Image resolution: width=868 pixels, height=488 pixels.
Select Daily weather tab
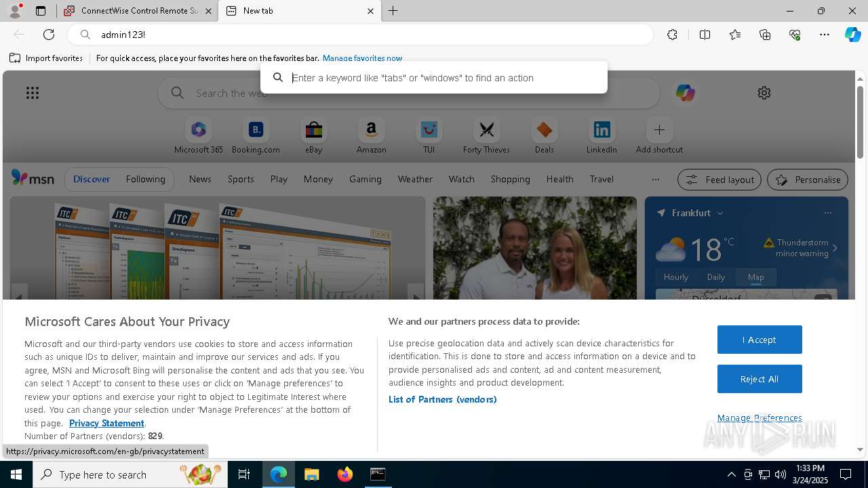tap(716, 277)
